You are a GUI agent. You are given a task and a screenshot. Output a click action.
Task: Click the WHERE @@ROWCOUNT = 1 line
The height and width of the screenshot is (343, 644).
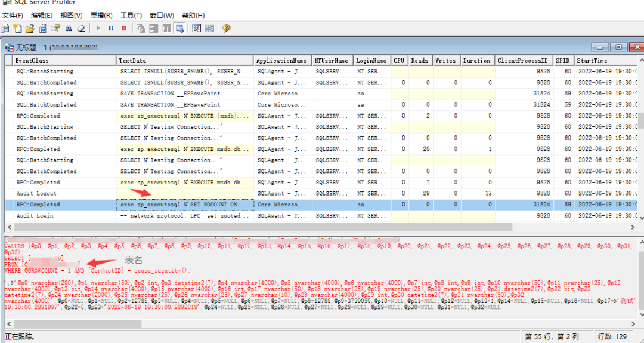[98, 270]
